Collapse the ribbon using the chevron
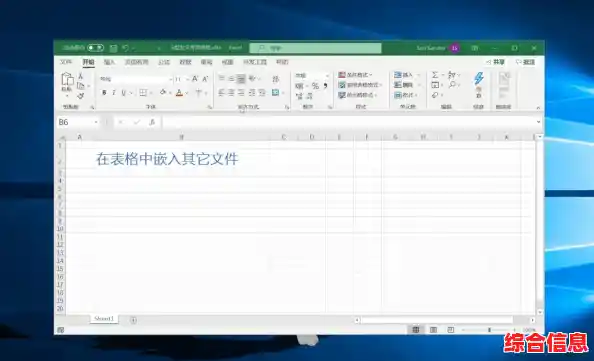594x361 pixels. pos(538,108)
